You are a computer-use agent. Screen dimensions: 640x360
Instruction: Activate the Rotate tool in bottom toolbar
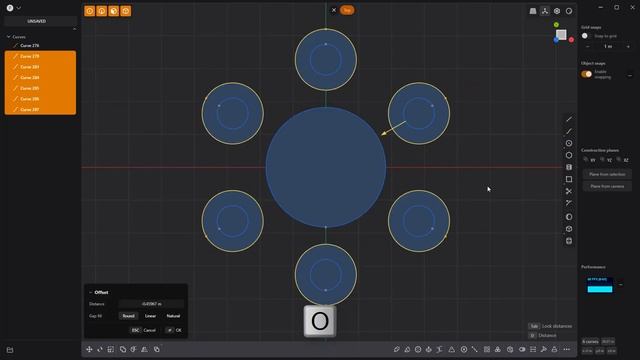click(x=100, y=349)
